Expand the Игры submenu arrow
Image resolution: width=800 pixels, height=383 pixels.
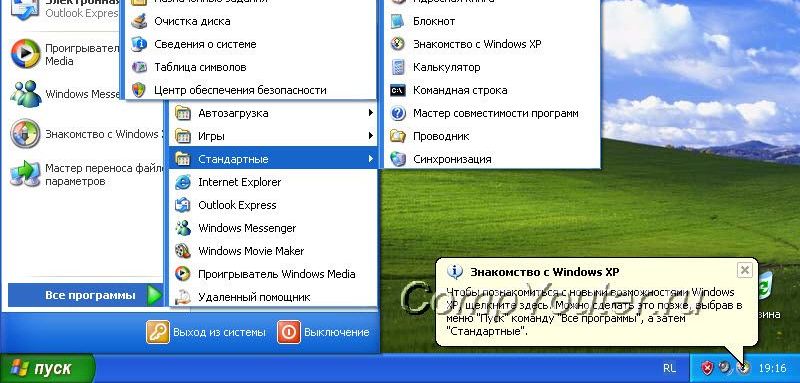[x=371, y=136]
